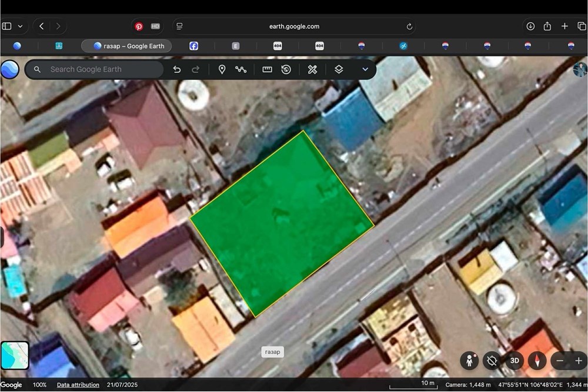Screen dimensions: 588x392
Task: Focus the earth.google.com address bar
Action: click(x=294, y=26)
